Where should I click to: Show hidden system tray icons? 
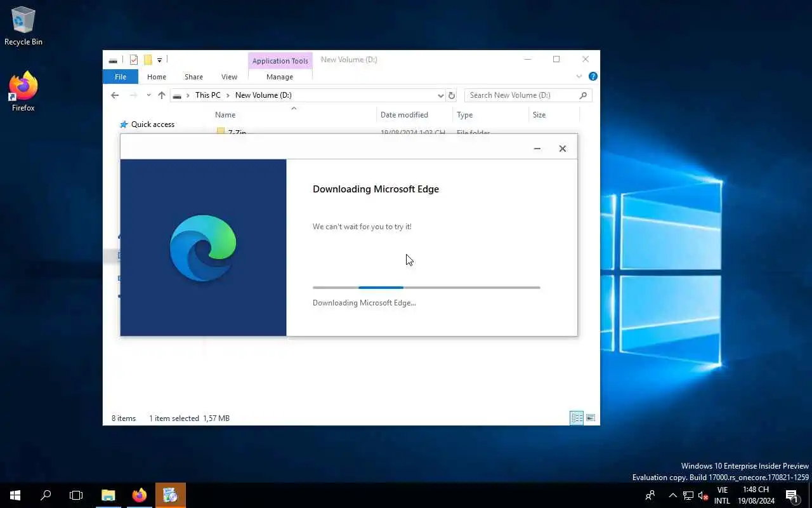point(673,495)
